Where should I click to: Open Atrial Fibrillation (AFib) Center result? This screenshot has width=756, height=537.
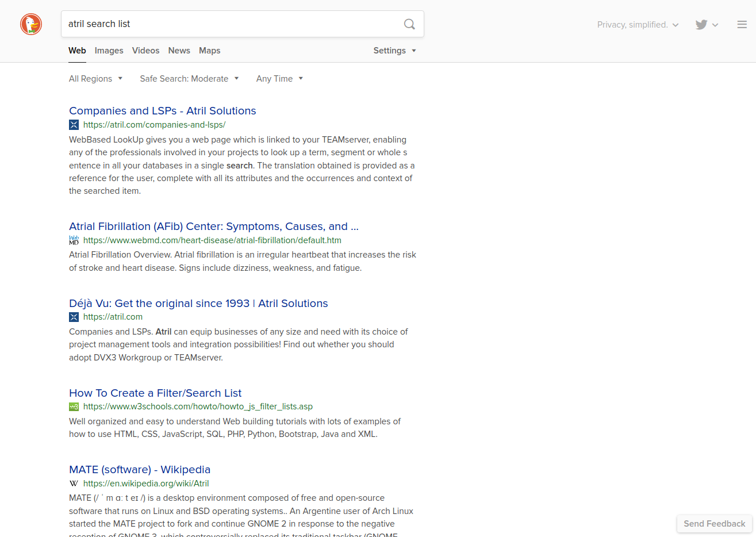coord(214,227)
